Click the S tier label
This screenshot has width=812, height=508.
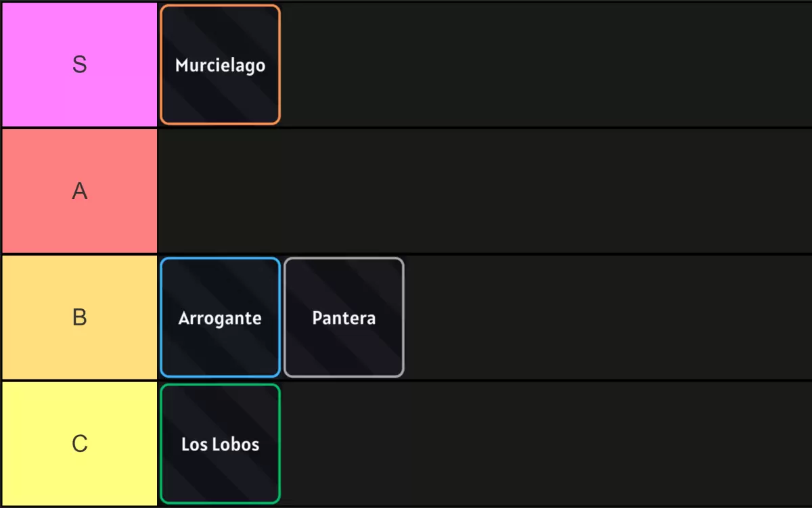pos(80,64)
